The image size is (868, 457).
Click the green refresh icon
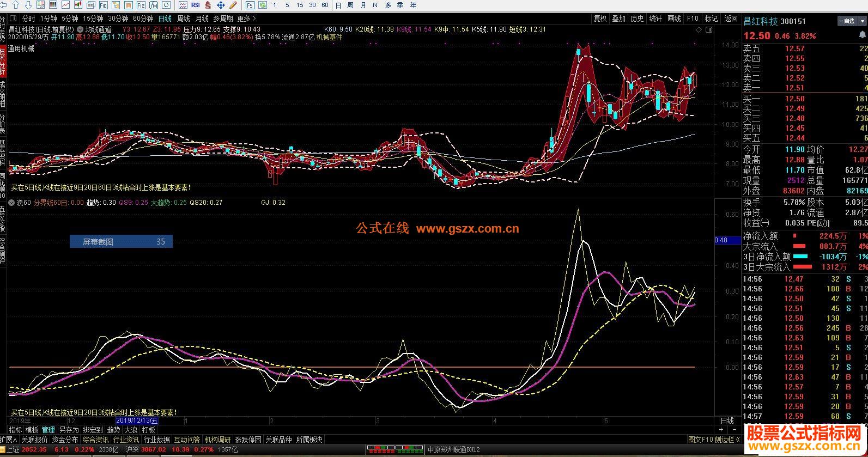pos(263,5)
